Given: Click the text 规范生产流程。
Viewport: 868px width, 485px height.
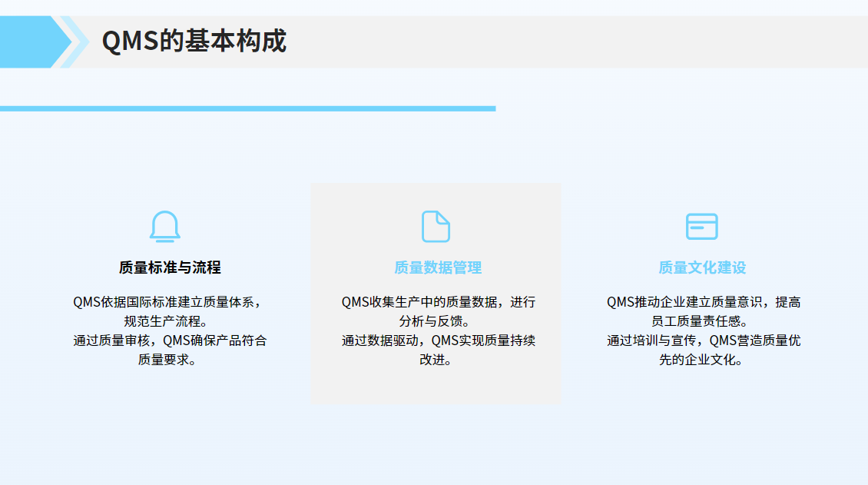Looking at the screenshot, I should (166, 321).
